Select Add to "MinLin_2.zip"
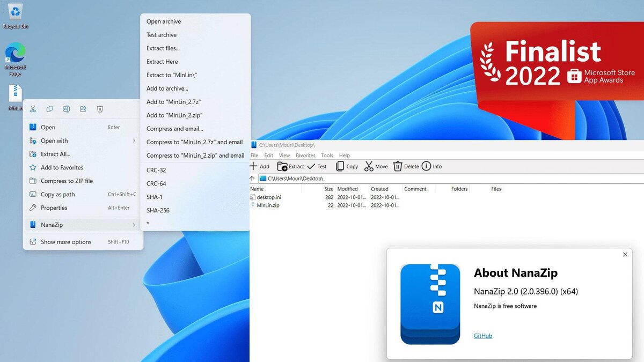 tap(195, 115)
